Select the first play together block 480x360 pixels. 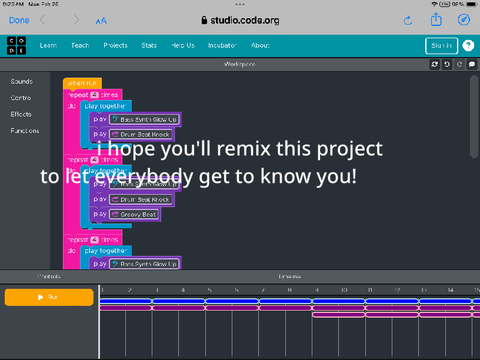[x=106, y=106]
